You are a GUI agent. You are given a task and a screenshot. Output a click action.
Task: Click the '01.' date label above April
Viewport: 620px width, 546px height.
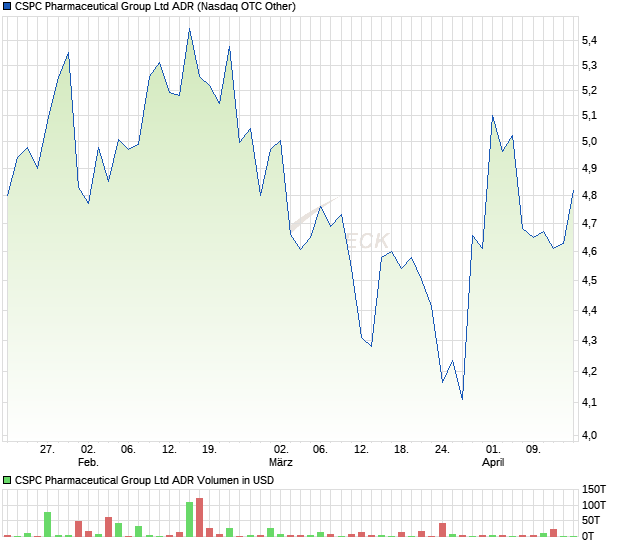coord(493,450)
